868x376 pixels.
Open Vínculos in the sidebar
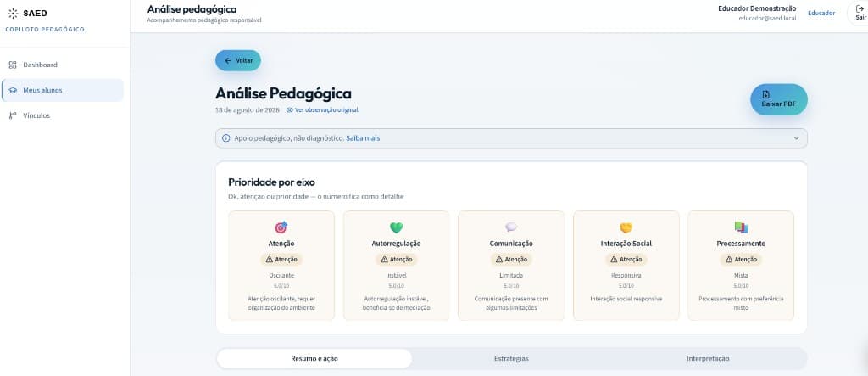tap(63, 116)
